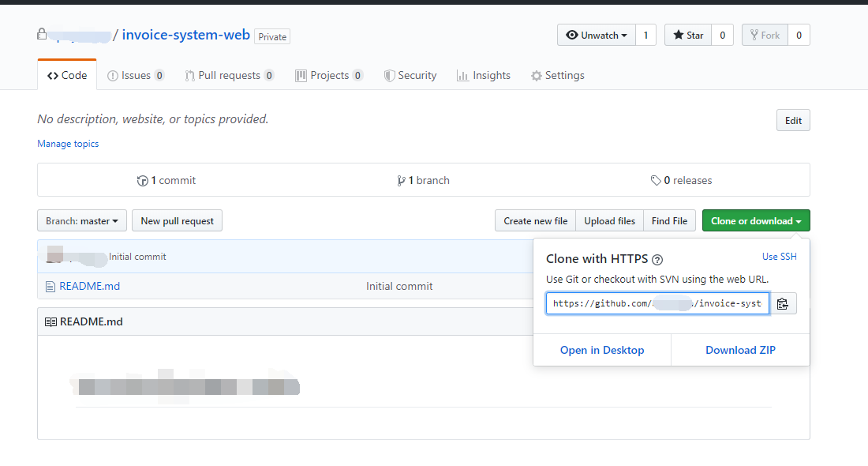
Task: Click Download ZIP
Action: [741, 350]
